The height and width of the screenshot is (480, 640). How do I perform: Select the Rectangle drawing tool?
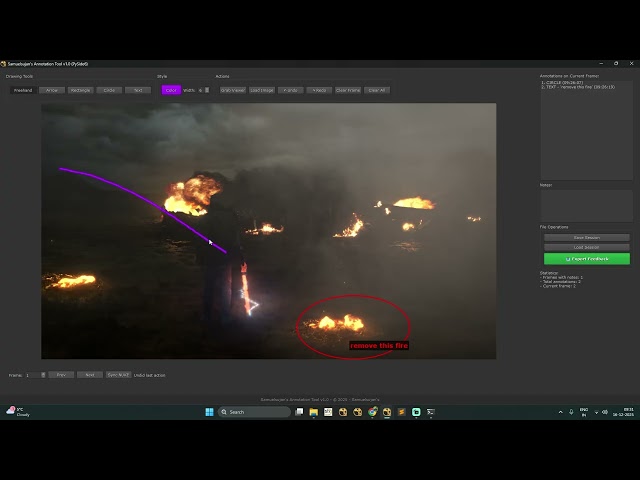[x=80, y=90]
